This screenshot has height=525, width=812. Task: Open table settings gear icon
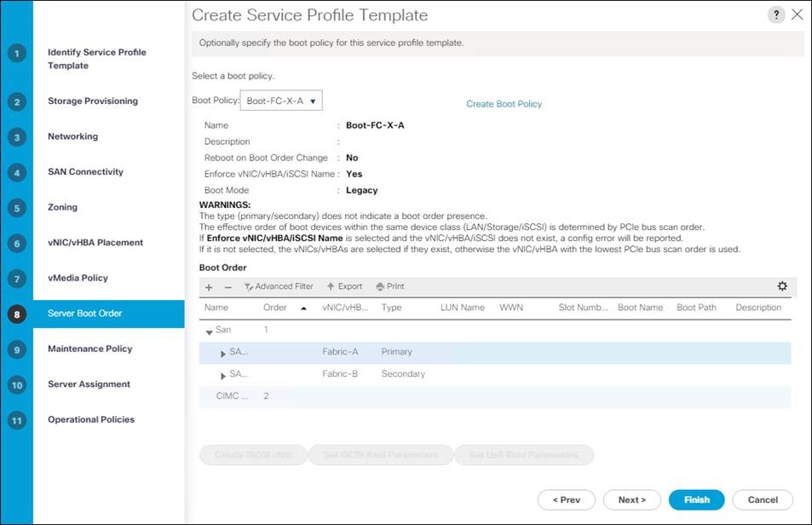(782, 286)
